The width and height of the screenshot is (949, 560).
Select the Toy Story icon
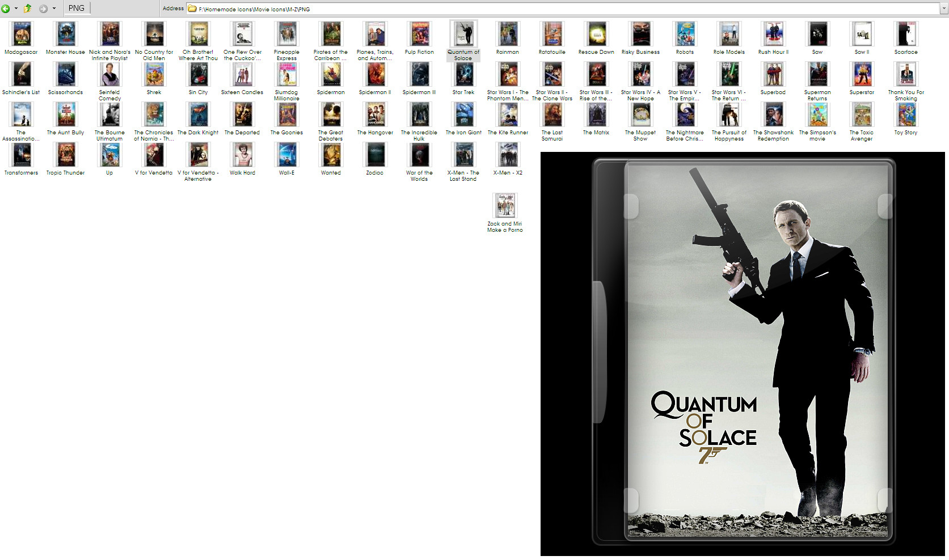(906, 114)
